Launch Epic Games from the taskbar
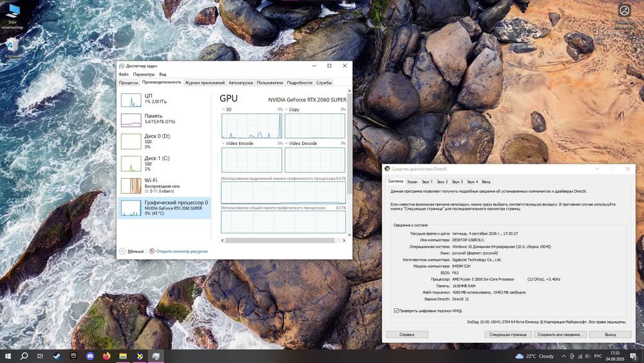The height and width of the screenshot is (363, 644). (x=73, y=356)
